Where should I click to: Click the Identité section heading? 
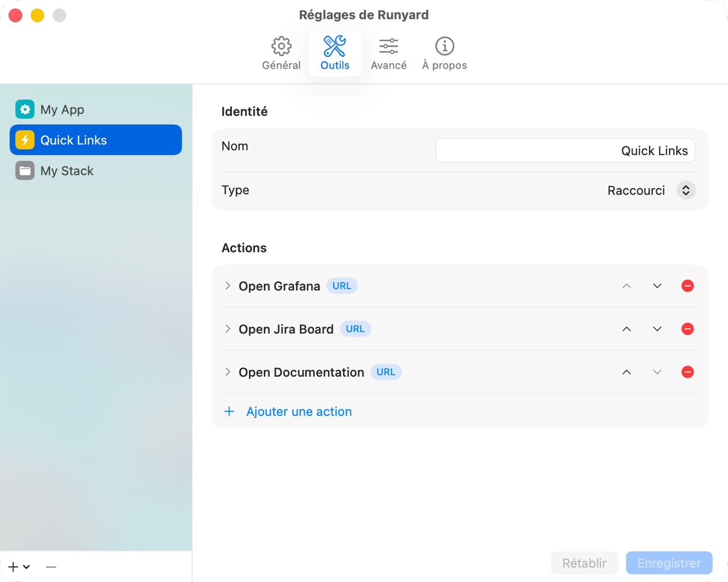click(245, 111)
